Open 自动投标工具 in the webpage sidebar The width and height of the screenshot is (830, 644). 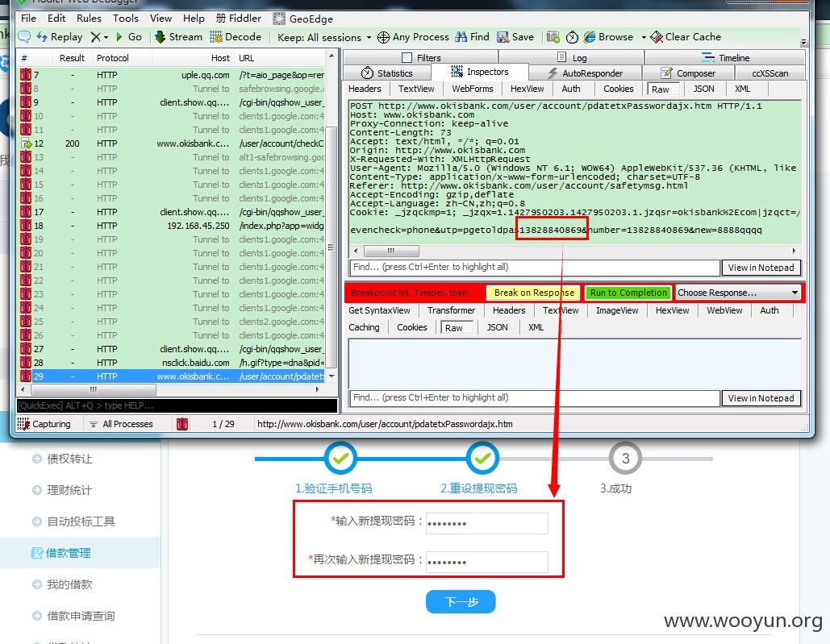pyautogui.click(x=81, y=521)
